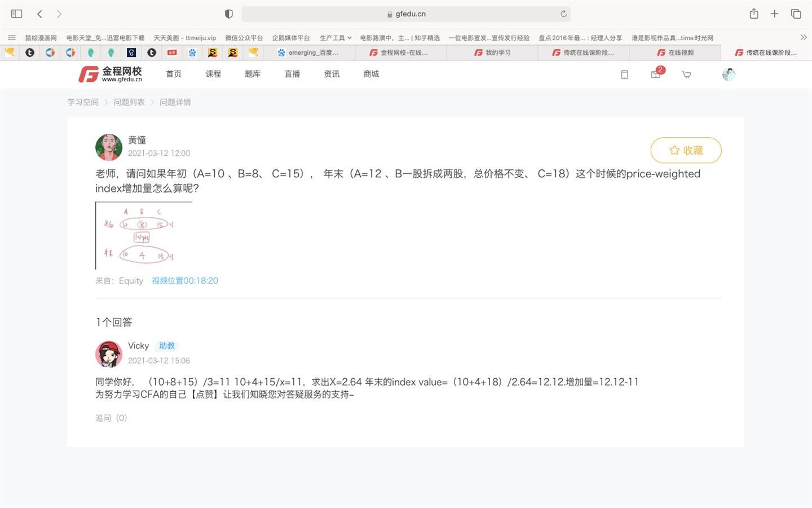
Task: Click the browser back arrow
Action: pos(39,14)
